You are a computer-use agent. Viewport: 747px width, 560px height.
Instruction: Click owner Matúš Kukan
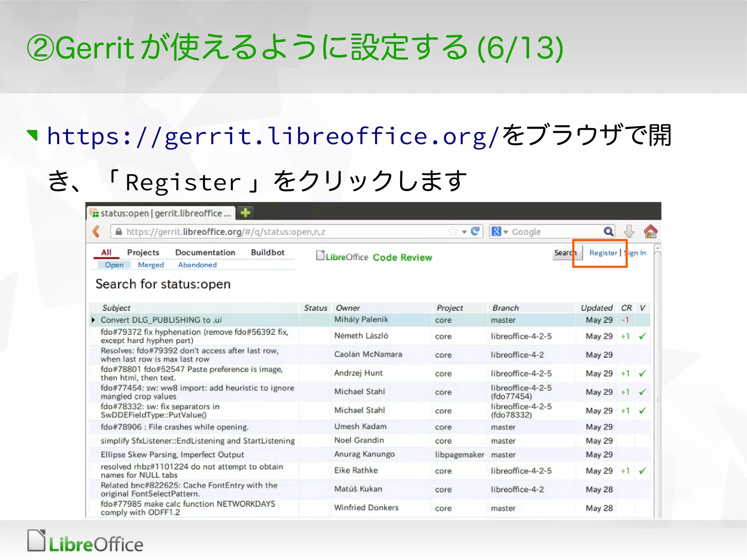358,489
